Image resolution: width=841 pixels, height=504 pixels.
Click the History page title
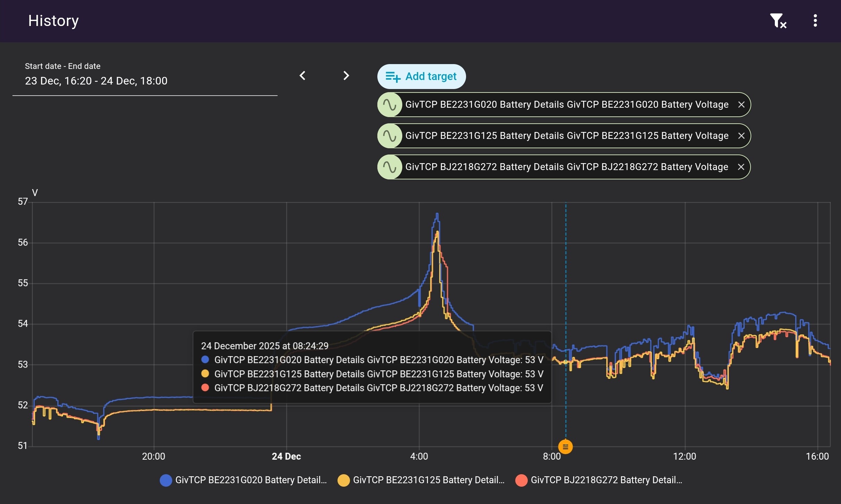(53, 21)
